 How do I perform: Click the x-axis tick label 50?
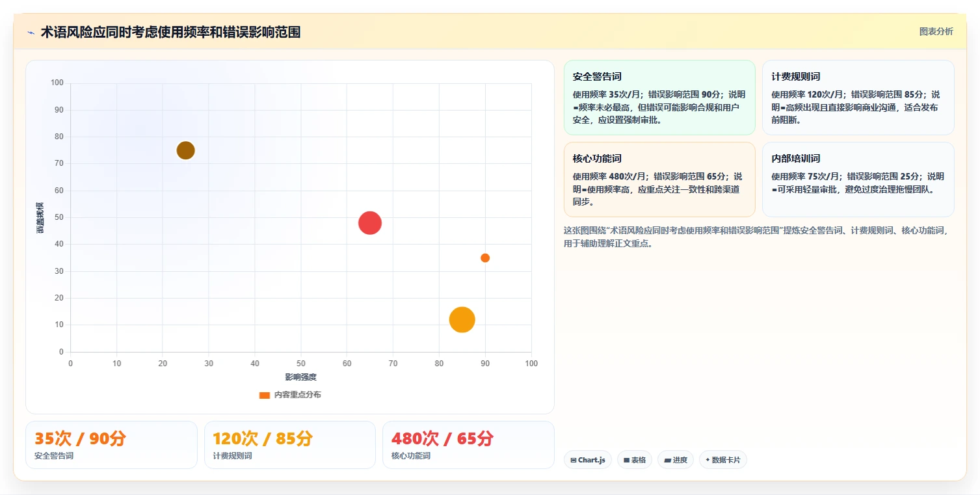point(301,364)
